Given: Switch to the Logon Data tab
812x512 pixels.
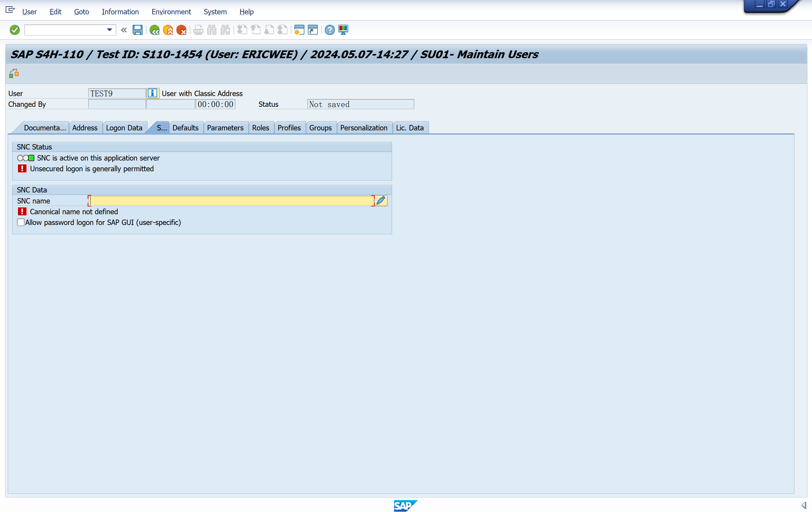Looking at the screenshot, I should coord(124,128).
